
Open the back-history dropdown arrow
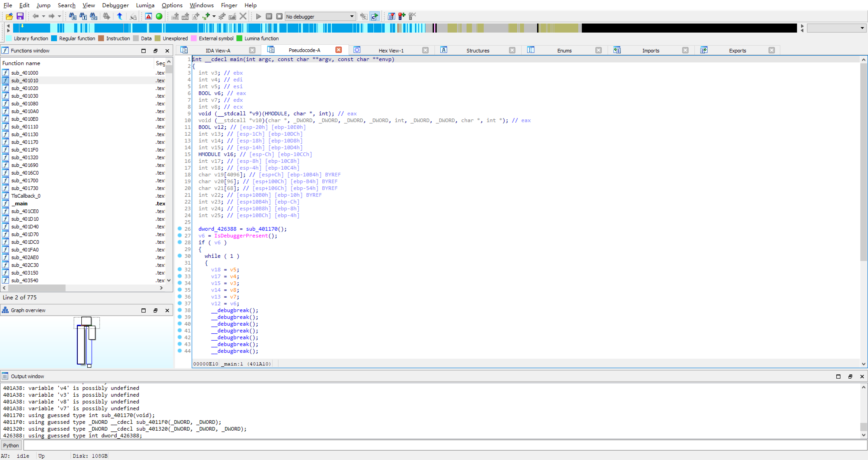[x=43, y=16]
